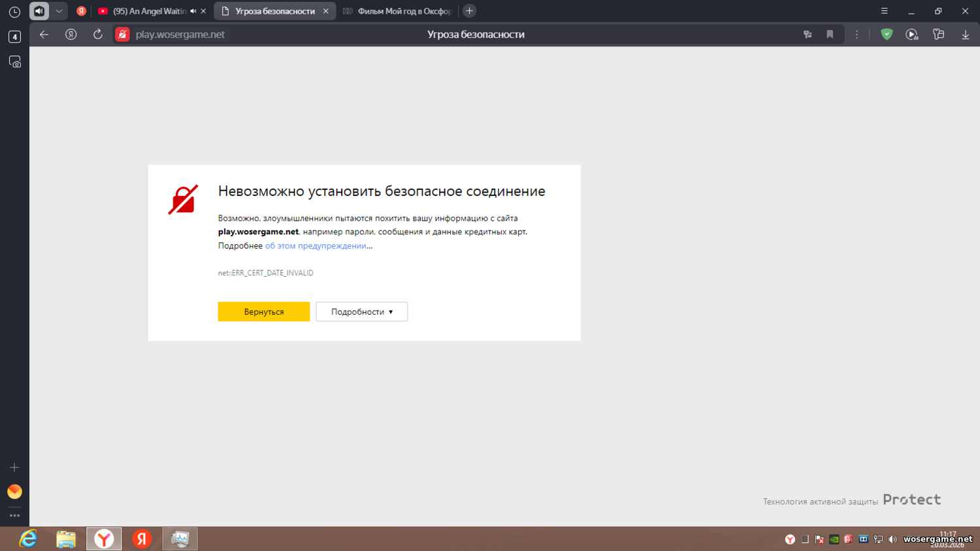Close the 'Угроза безопасности' tab
The image size is (980, 551).
326,11
